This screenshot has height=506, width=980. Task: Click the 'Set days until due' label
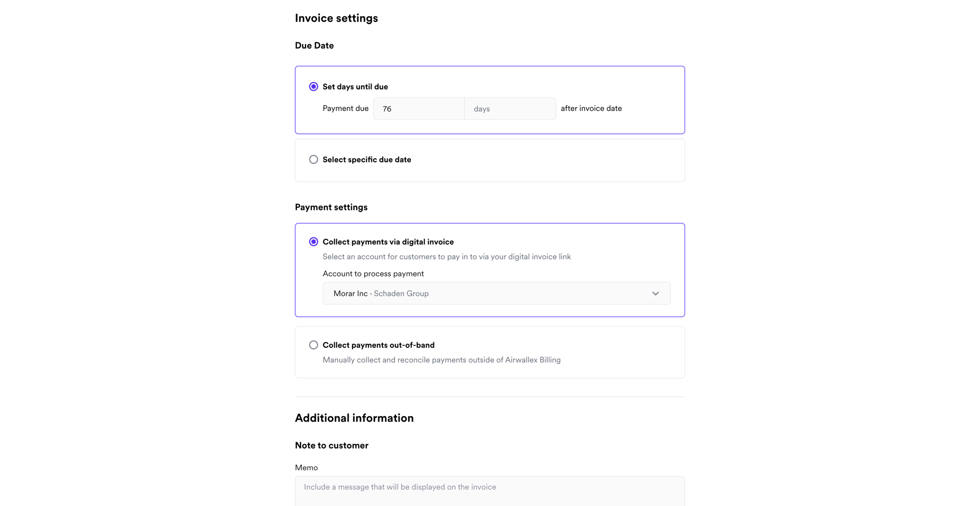[x=355, y=86]
